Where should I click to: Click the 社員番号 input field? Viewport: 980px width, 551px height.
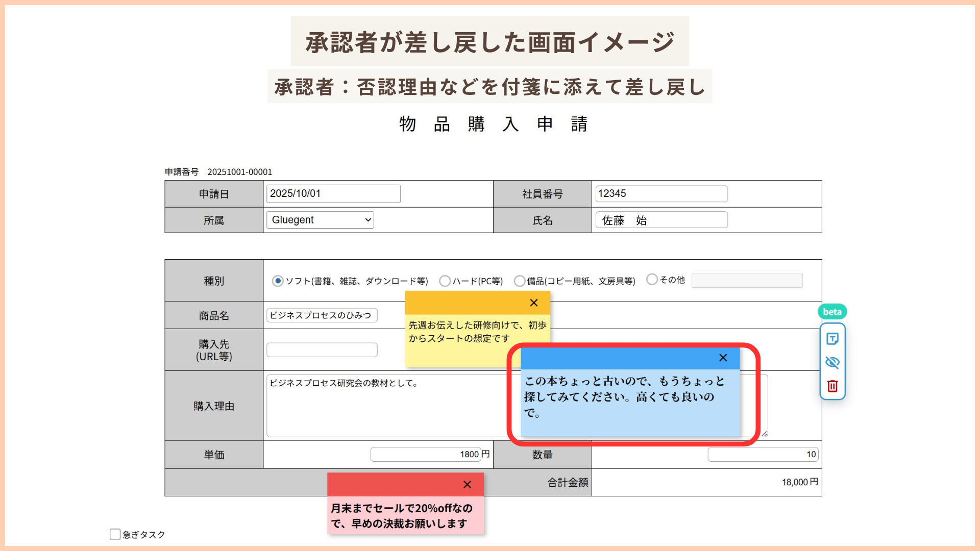click(661, 194)
